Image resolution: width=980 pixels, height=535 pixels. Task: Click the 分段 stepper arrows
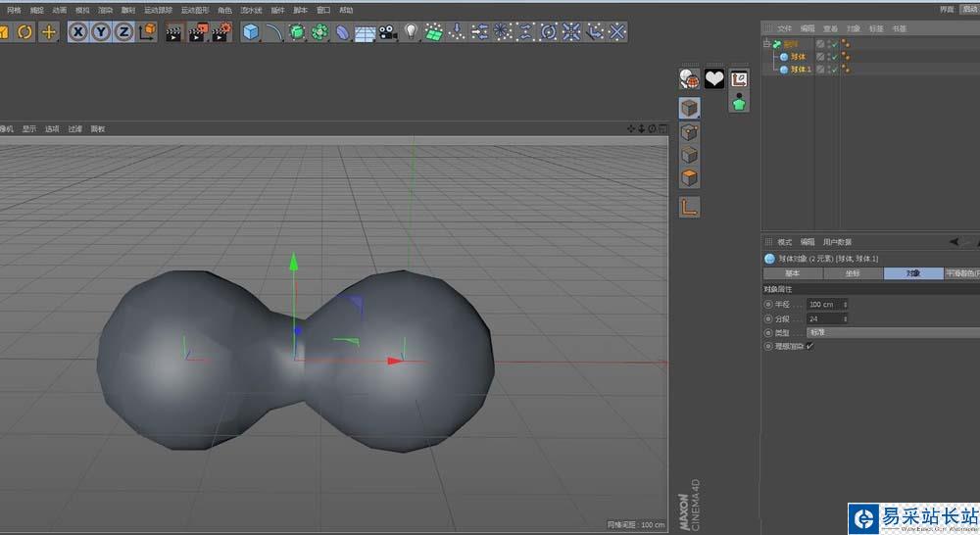point(845,318)
